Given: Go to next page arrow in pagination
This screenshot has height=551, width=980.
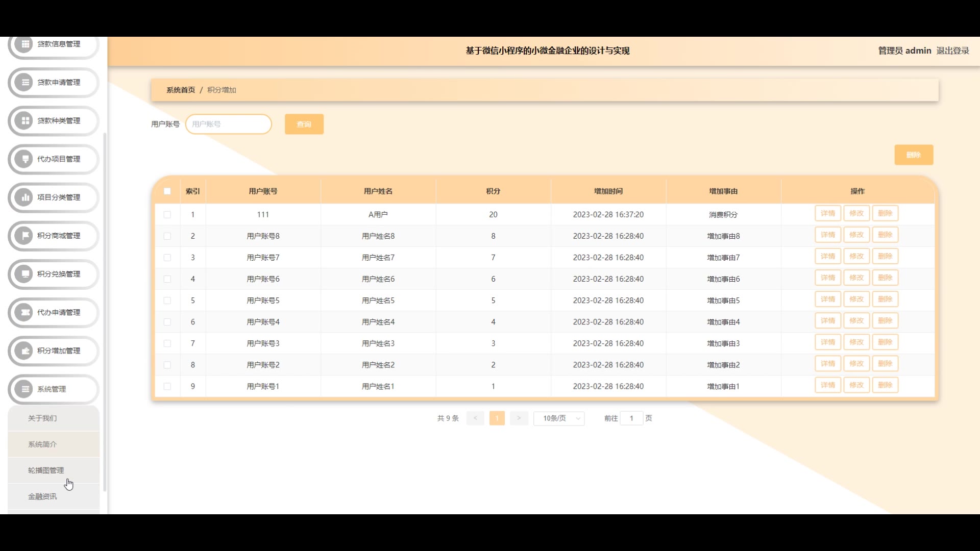Looking at the screenshot, I should tap(519, 418).
